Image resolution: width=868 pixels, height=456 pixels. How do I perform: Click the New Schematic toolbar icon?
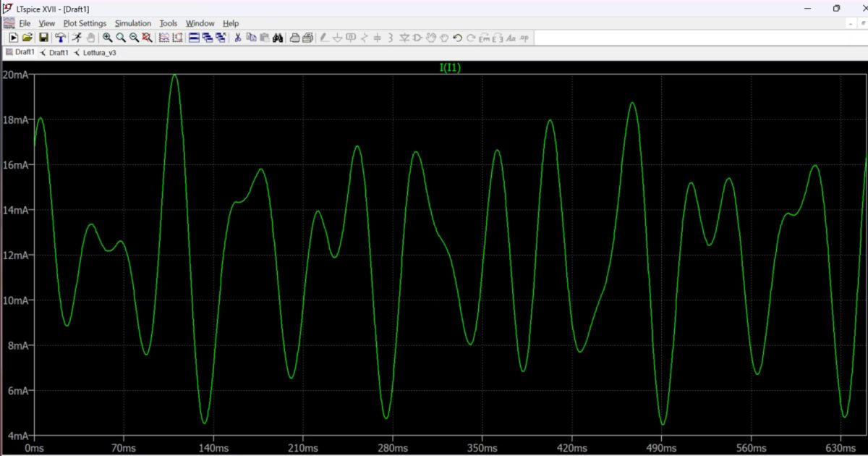coord(14,37)
